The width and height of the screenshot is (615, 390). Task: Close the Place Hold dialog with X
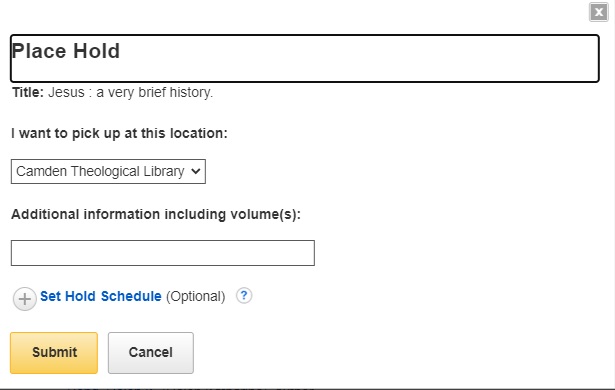[599, 12]
